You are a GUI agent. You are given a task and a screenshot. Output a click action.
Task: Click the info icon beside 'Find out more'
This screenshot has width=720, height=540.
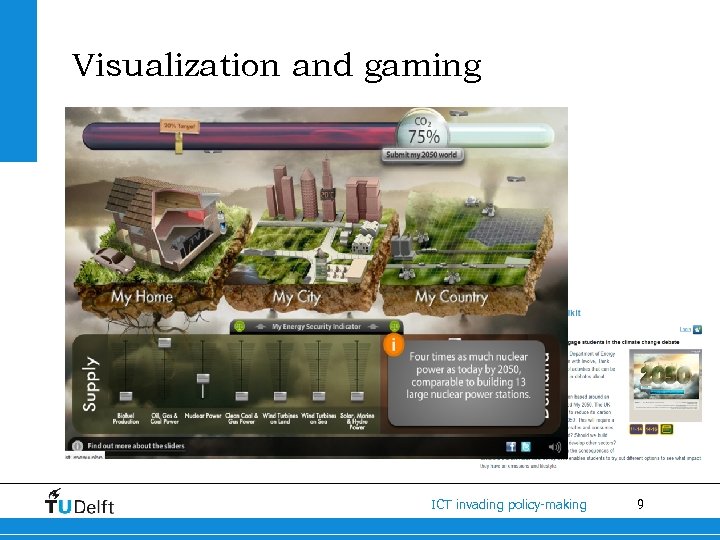(x=77, y=445)
